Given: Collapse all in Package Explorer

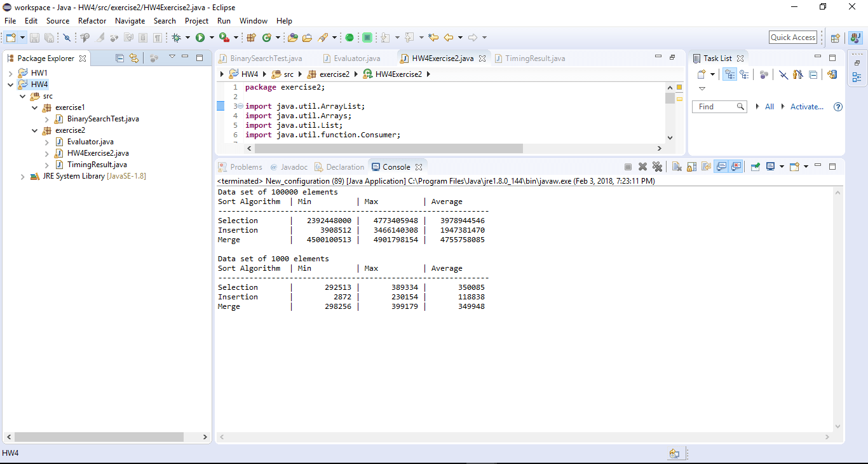Looking at the screenshot, I should (x=119, y=57).
